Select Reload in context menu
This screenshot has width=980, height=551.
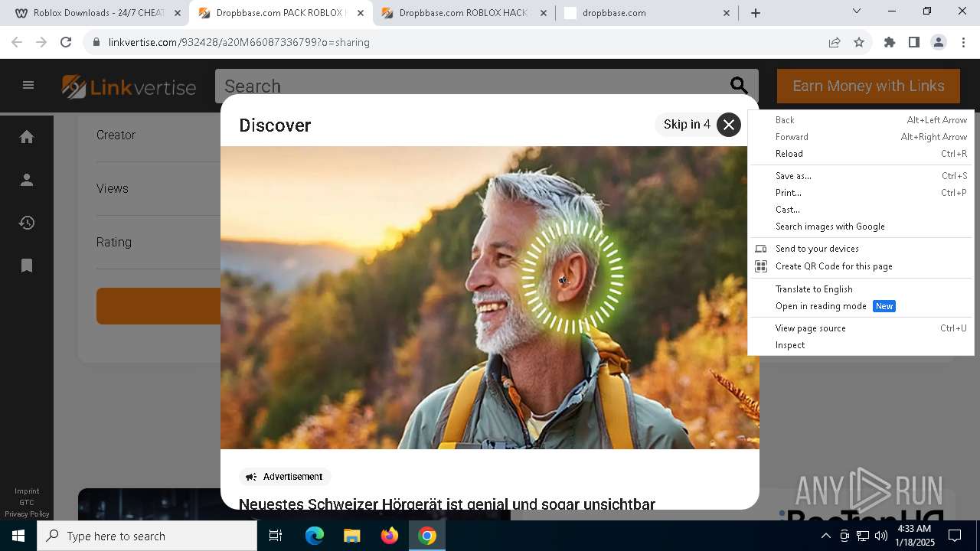tap(861, 154)
